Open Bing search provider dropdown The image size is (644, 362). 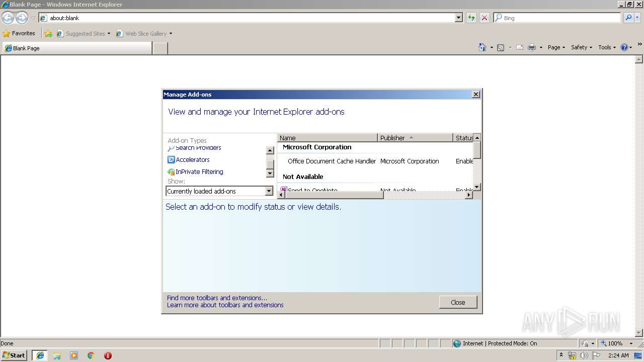pyautogui.click(x=638, y=18)
